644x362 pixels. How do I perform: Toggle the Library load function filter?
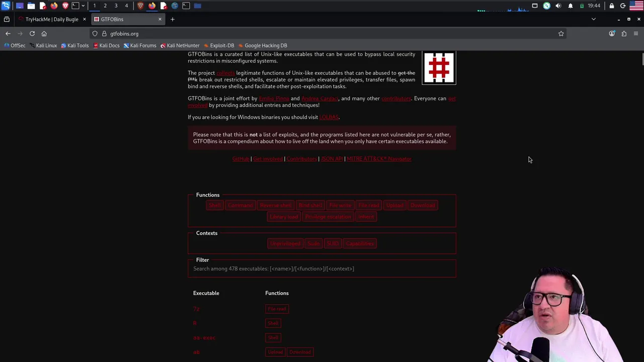click(284, 217)
